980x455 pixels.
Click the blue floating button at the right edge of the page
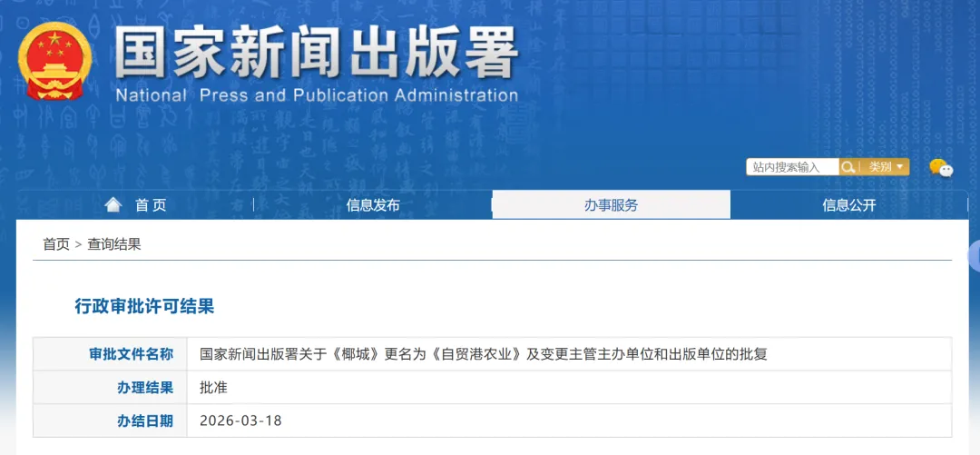(975, 257)
